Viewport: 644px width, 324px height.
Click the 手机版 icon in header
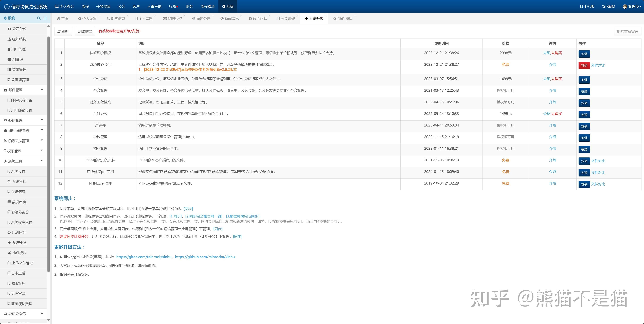pyautogui.click(x=581, y=7)
